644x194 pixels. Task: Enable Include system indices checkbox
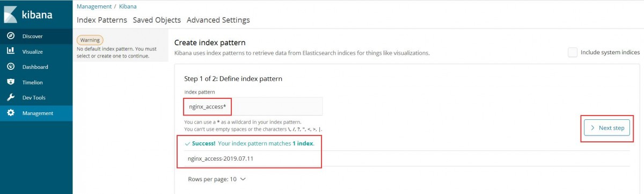tap(573, 52)
